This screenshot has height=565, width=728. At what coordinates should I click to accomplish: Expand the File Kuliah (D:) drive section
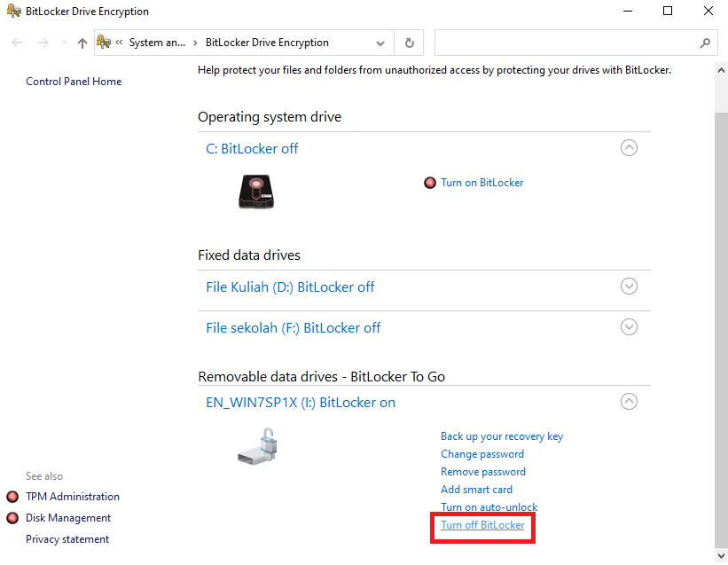(x=629, y=286)
